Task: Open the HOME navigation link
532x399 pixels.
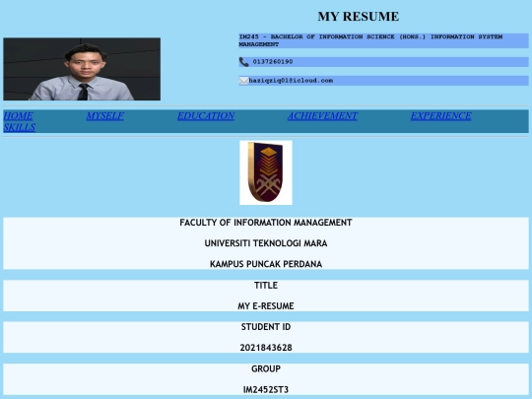Action: point(19,116)
